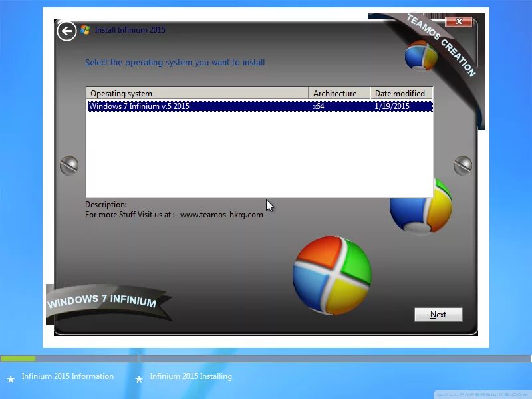This screenshot has width=532, height=399.
Task: Sort by Date modified column header
Action: tap(401, 93)
